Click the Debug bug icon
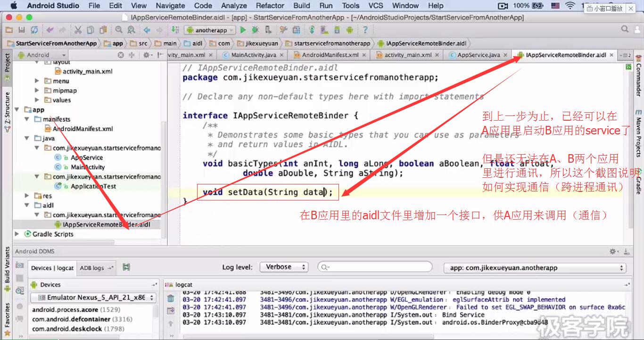The width and height of the screenshot is (644, 340). click(x=255, y=30)
